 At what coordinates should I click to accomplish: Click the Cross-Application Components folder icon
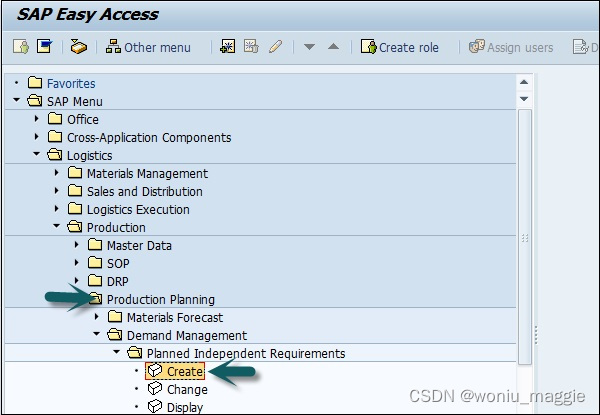pos(55,137)
